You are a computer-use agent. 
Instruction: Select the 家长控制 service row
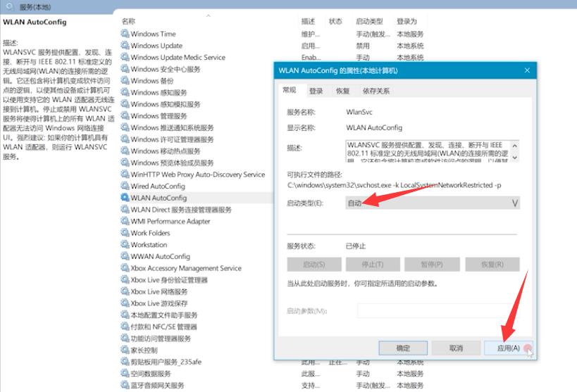(x=144, y=350)
